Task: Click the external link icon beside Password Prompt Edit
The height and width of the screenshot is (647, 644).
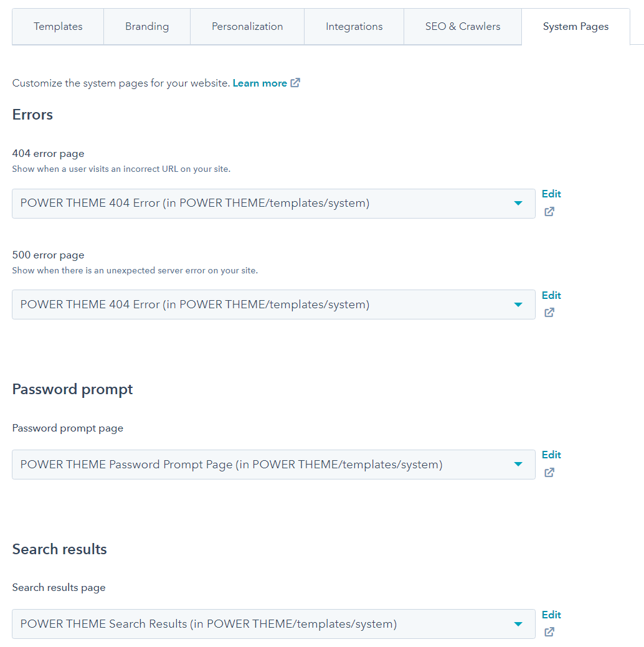Action: point(549,473)
